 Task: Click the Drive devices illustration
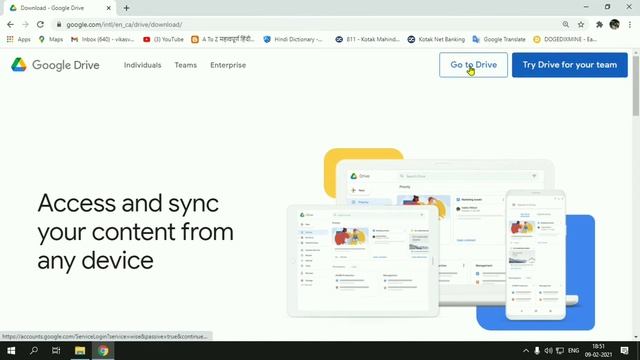coord(441,239)
